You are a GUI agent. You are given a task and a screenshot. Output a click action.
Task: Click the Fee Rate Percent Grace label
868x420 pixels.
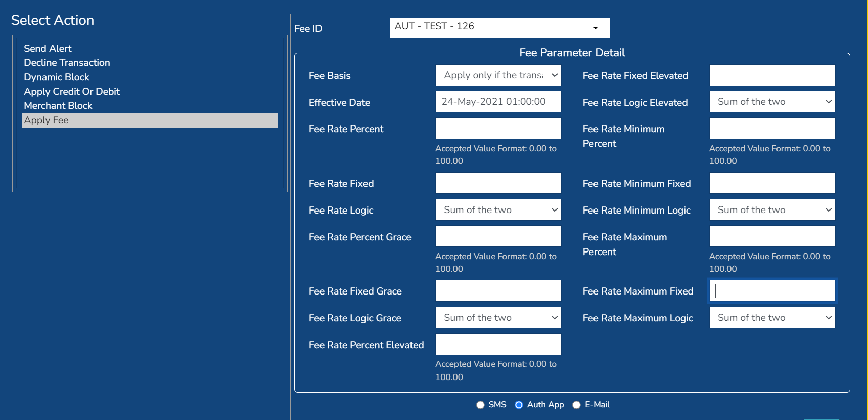tap(360, 237)
